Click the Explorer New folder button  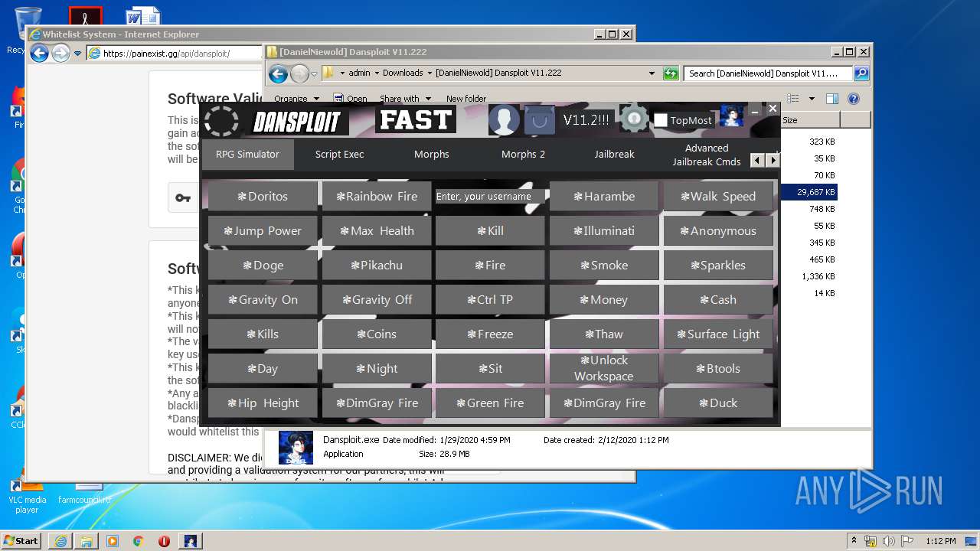coord(466,99)
